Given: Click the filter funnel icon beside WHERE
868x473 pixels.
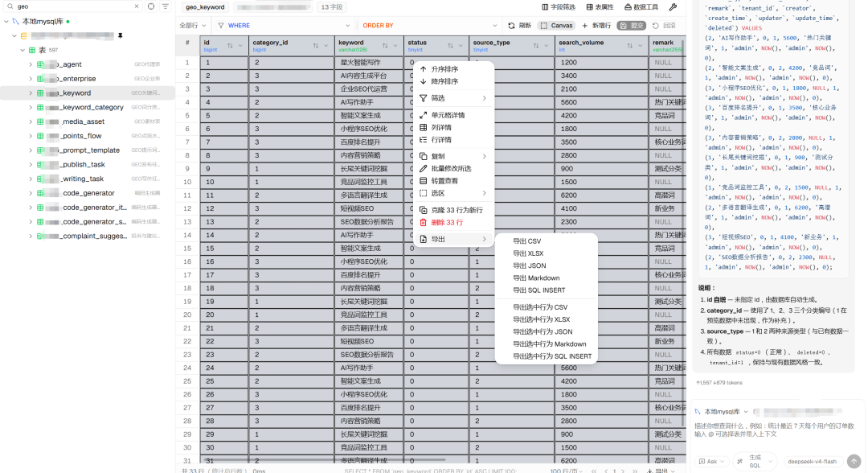Looking at the screenshot, I should (221, 26).
